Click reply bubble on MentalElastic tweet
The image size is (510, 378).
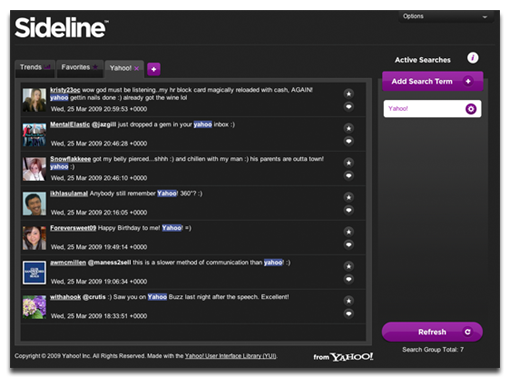coord(349,141)
